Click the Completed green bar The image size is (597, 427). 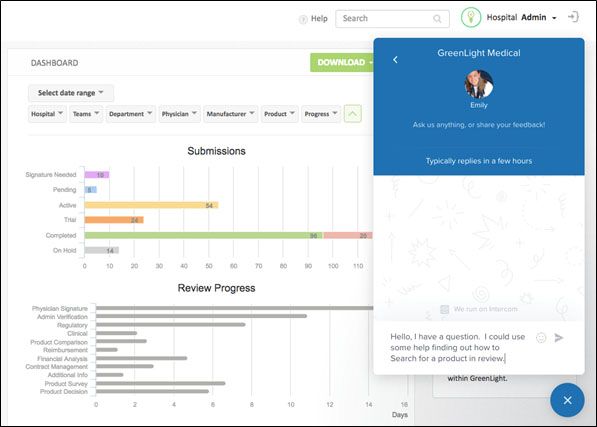[203, 235]
